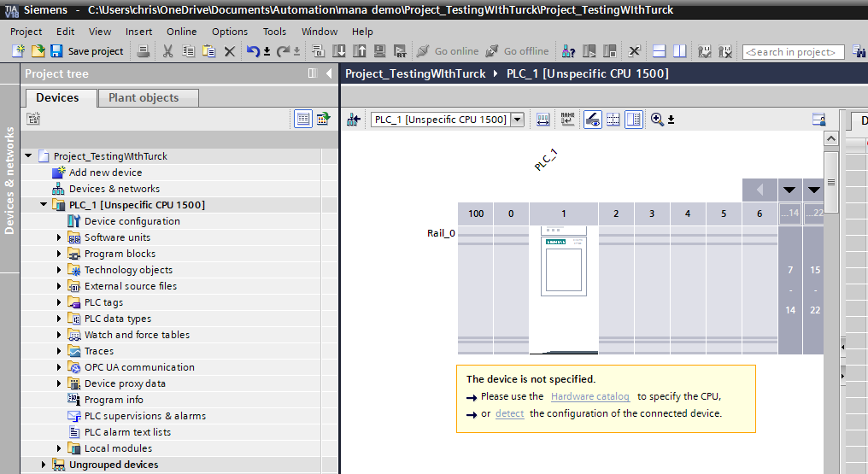
Task: Expand rack slots 7-14 arrow
Action: [x=789, y=190]
